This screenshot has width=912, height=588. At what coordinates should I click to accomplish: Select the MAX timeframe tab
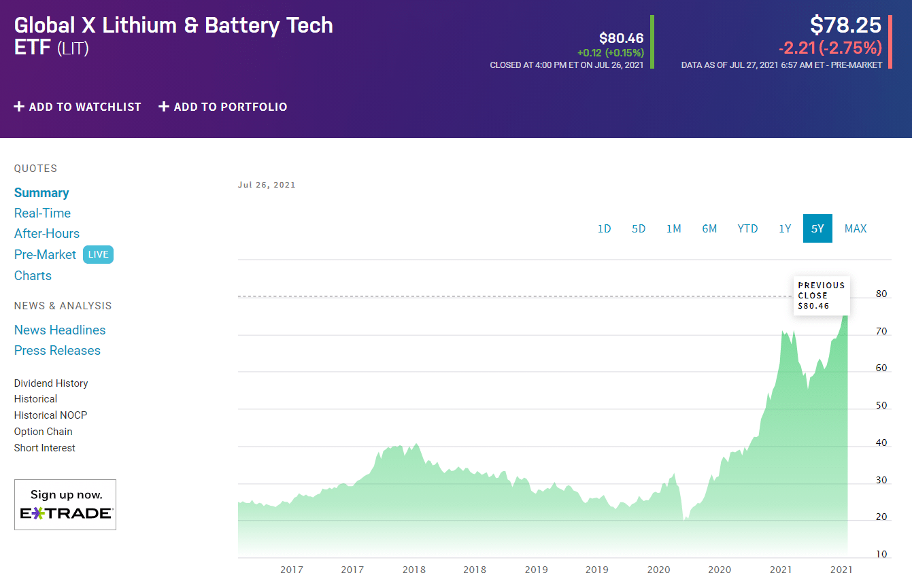tap(856, 228)
